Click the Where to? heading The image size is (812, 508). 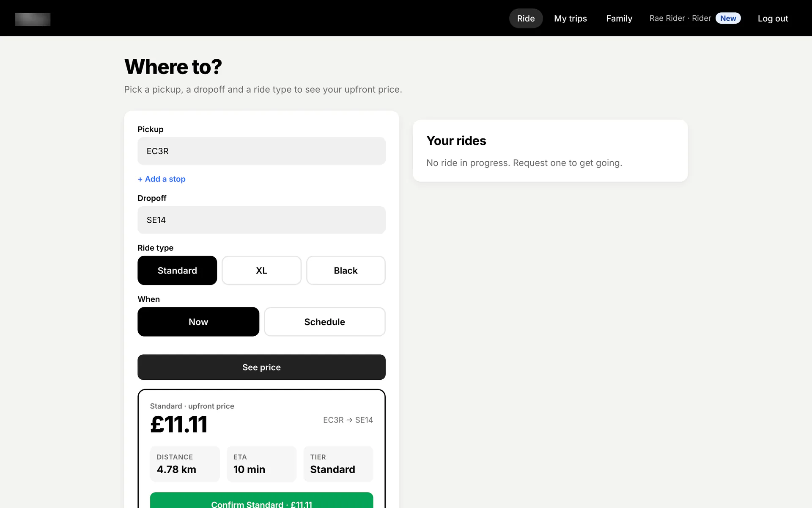(173, 67)
